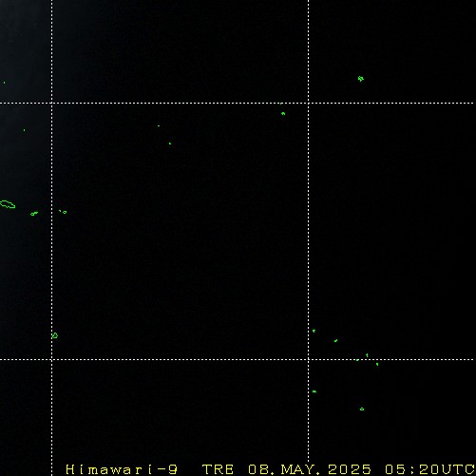
Task: Click the "TRE" text in the caption
Action: pyautogui.click(x=219, y=468)
